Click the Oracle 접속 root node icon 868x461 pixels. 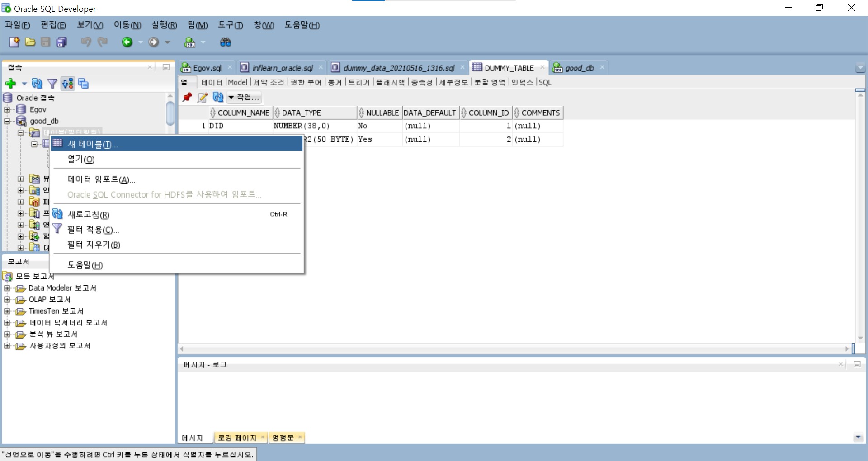pos(8,98)
